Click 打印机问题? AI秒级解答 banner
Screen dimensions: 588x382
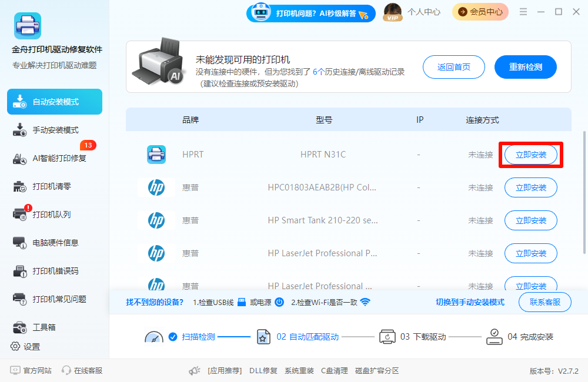311,13
